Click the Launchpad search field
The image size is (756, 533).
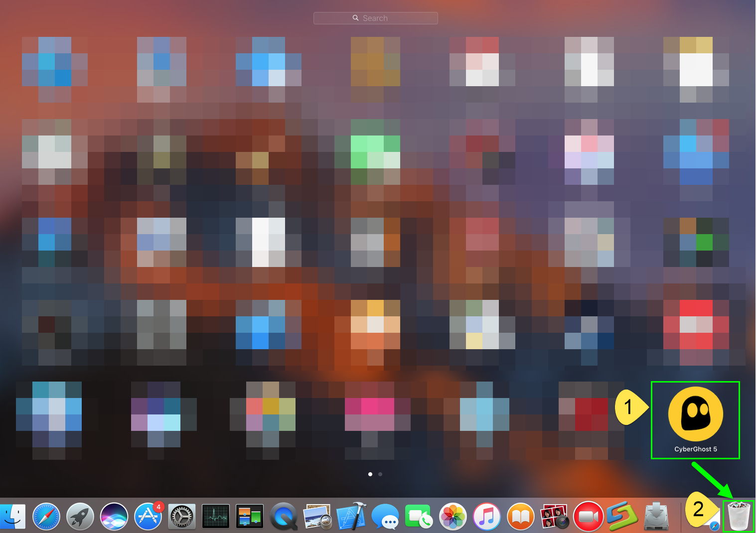[x=375, y=18]
